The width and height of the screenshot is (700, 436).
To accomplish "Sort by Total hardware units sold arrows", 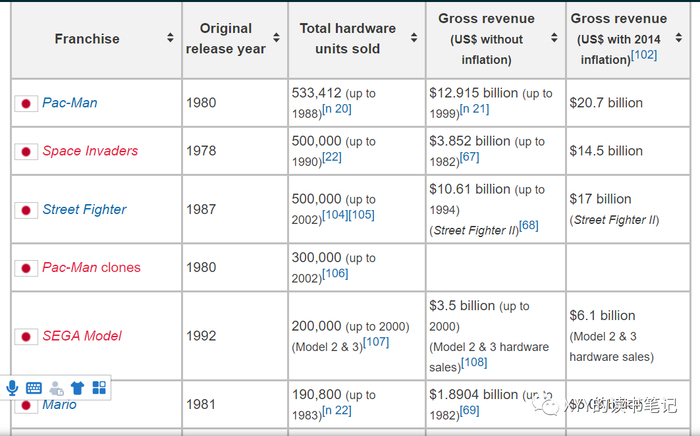I will click(x=414, y=39).
